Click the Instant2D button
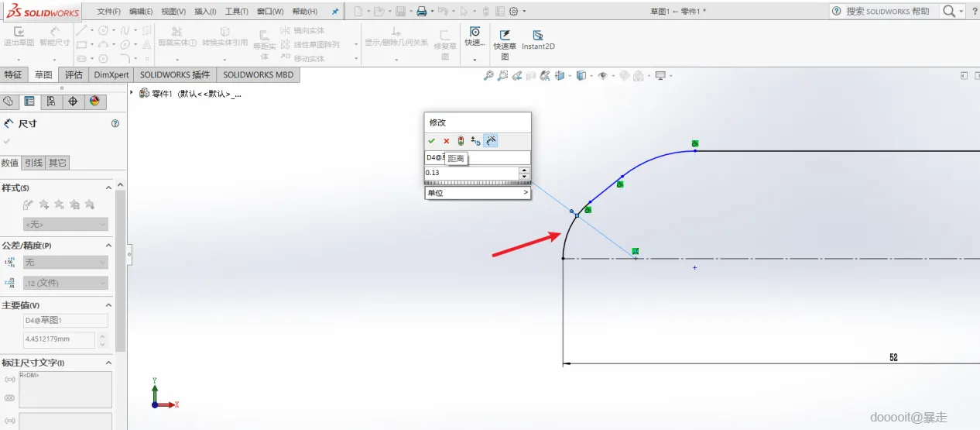Screen dimensions: 980x430 click(x=538, y=40)
